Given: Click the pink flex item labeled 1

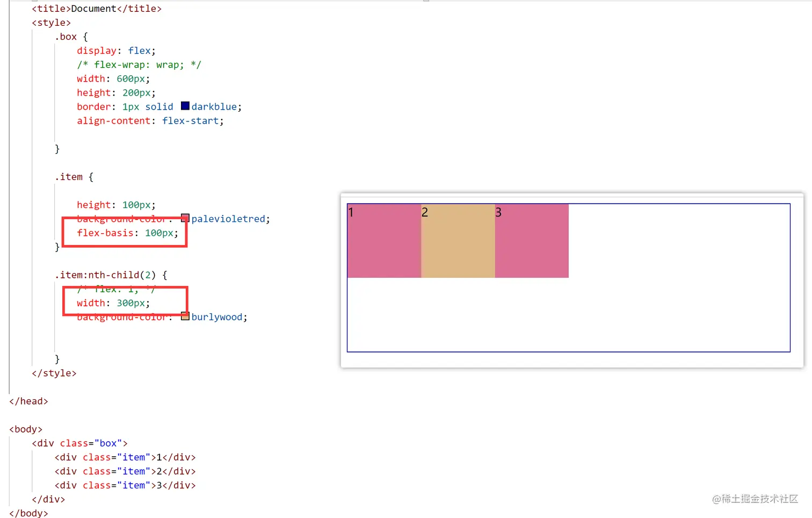Looking at the screenshot, I should coord(384,241).
